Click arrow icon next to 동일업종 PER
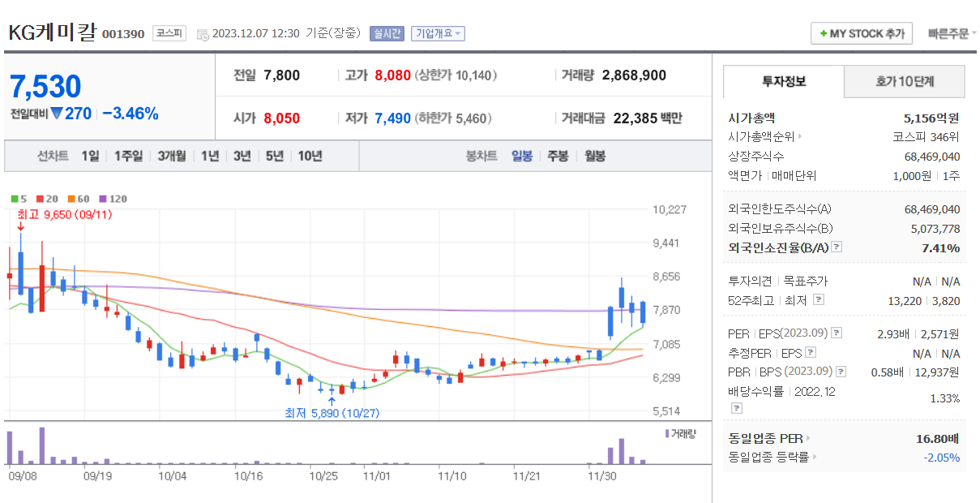980x503 pixels. coord(807,439)
